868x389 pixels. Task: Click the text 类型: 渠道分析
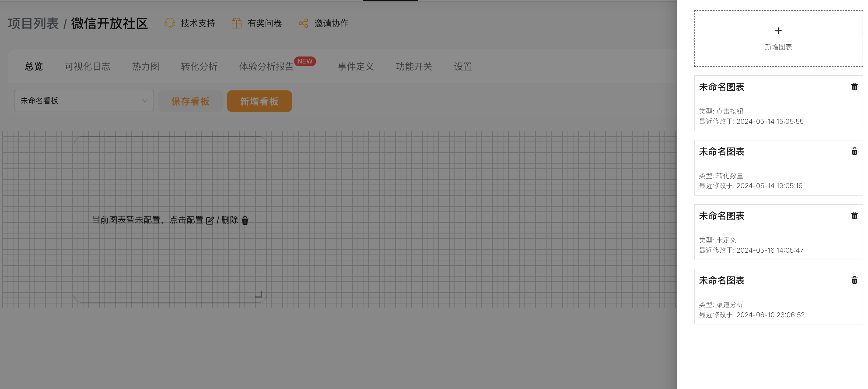pos(721,305)
